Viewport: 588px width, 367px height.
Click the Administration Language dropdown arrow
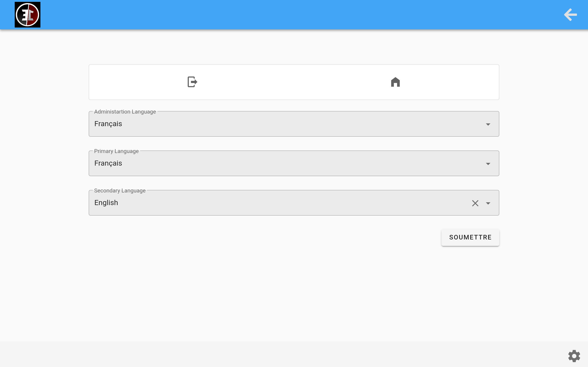pyautogui.click(x=488, y=124)
